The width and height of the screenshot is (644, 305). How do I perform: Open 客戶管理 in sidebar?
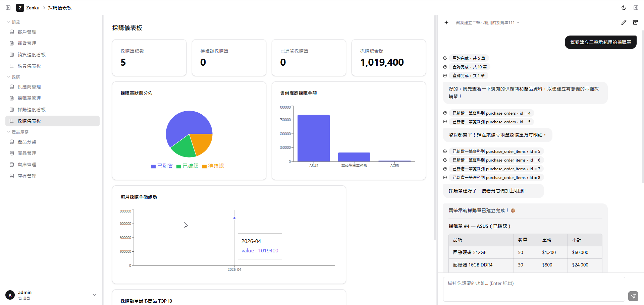[x=52, y=32]
